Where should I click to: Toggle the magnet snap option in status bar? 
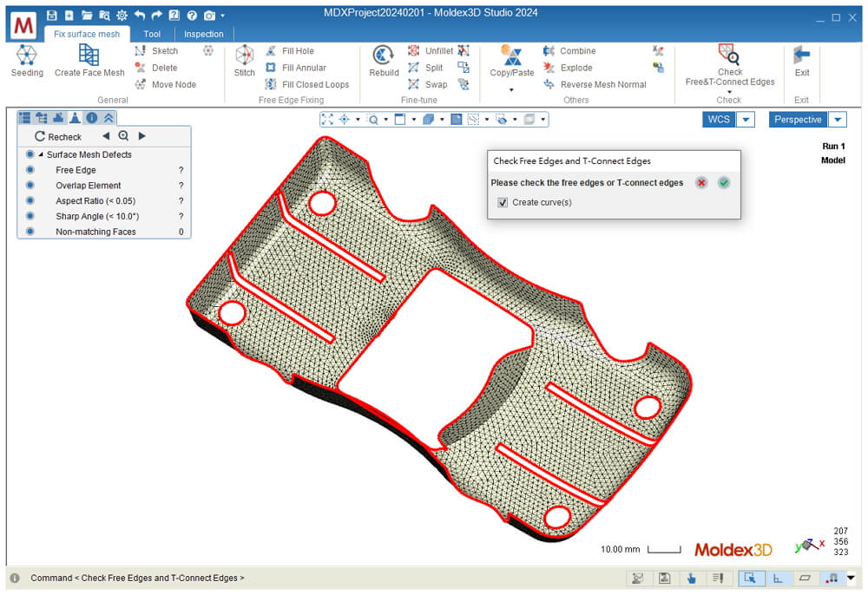click(832, 579)
